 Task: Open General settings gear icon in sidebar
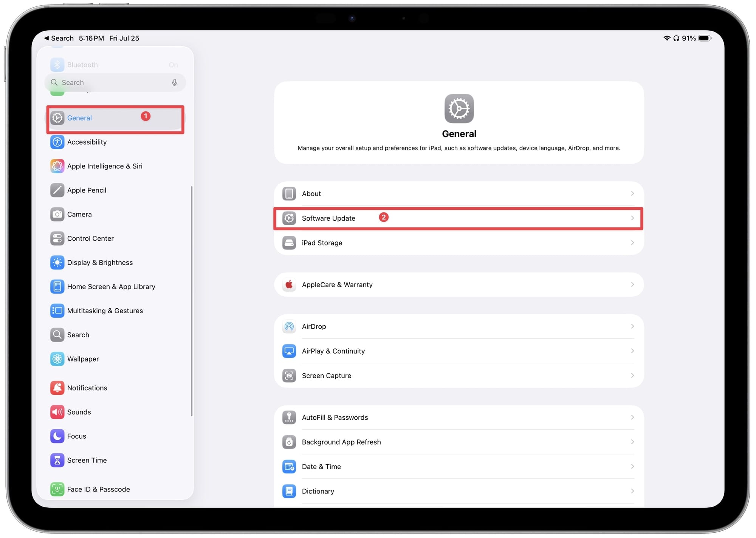point(57,118)
